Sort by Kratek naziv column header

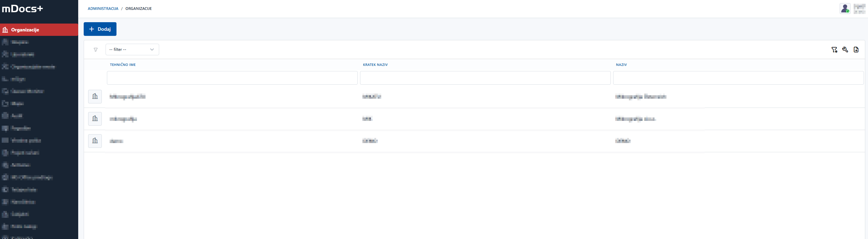click(375, 65)
